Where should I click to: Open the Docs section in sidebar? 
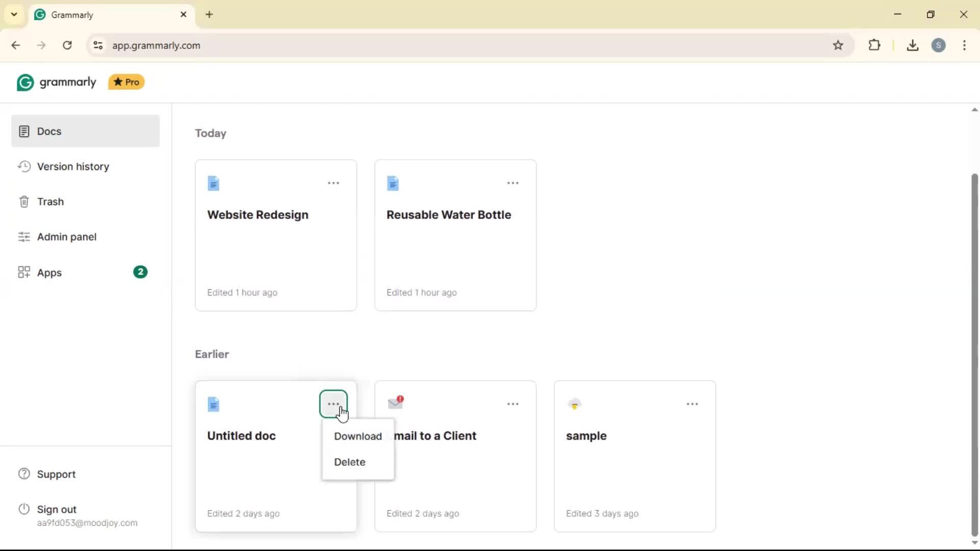click(85, 131)
